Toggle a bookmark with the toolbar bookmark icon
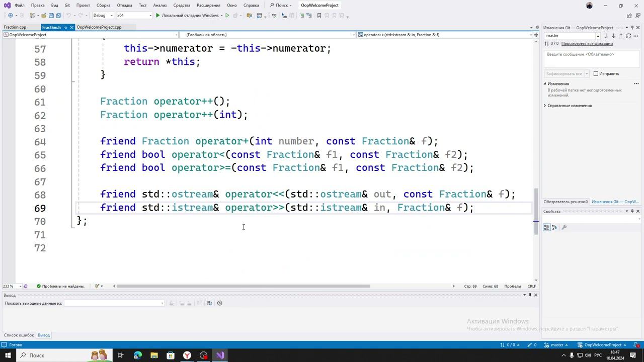The width and height of the screenshot is (644, 362). (319, 16)
